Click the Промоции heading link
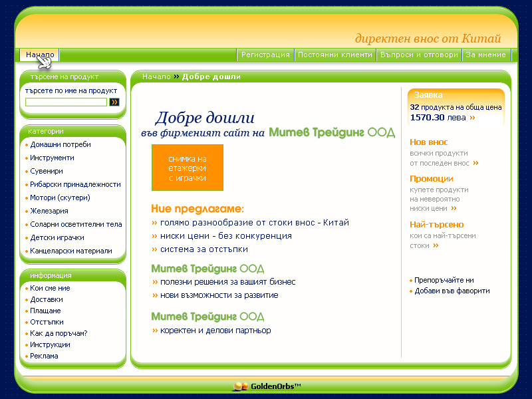Screen dimensions: 532x399 pyautogui.click(x=432, y=179)
